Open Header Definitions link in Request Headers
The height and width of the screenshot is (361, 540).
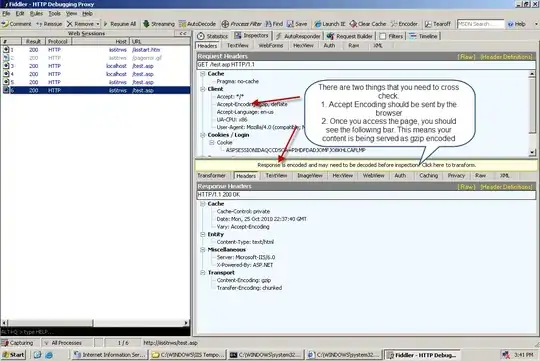(x=506, y=56)
